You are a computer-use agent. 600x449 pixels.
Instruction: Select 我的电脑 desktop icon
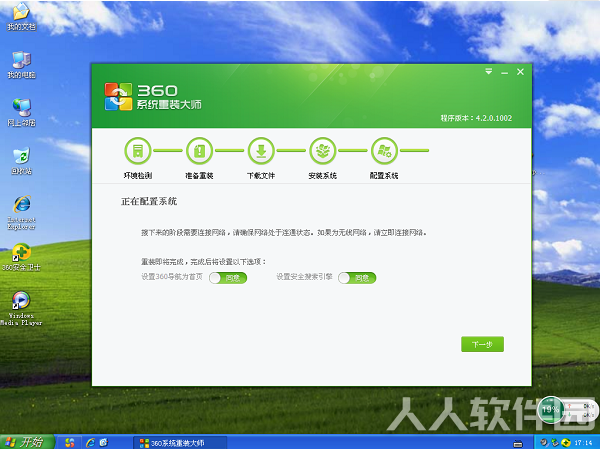(x=21, y=65)
